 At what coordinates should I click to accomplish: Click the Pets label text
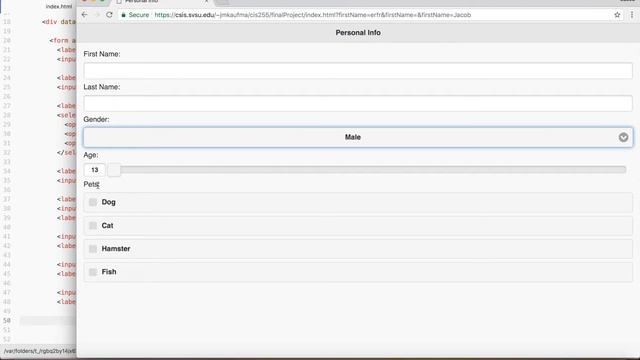click(x=91, y=184)
